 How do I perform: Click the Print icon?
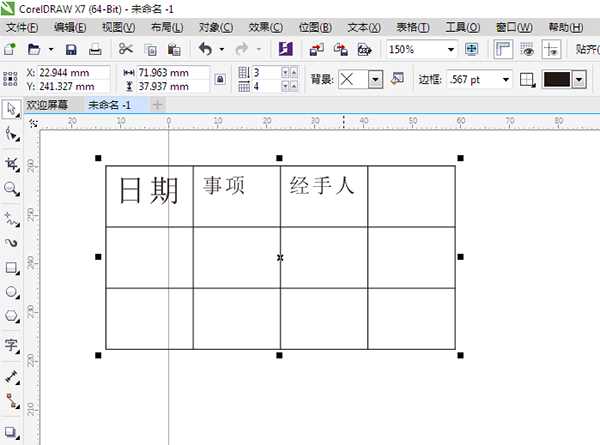tap(95, 49)
